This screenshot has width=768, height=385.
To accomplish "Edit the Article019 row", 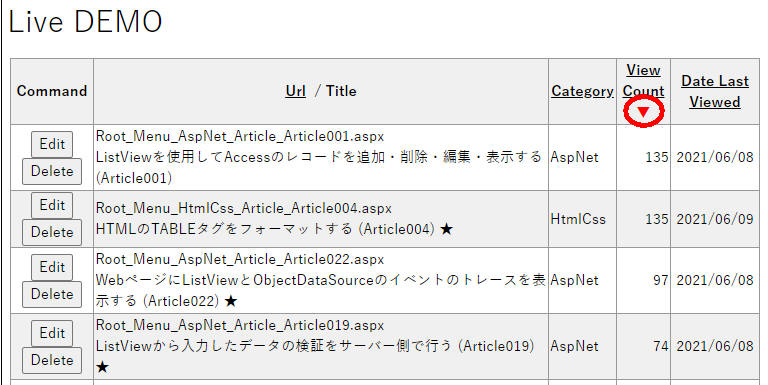I will click(52, 333).
